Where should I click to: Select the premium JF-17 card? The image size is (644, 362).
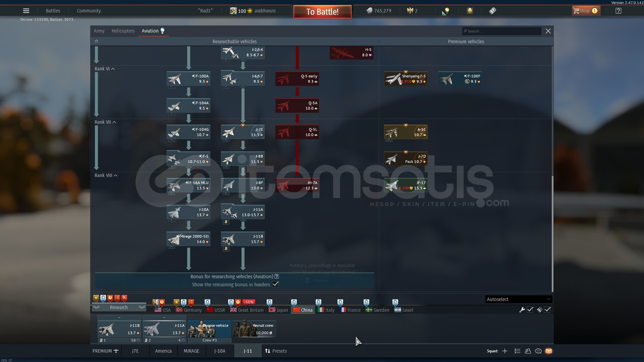406,185
